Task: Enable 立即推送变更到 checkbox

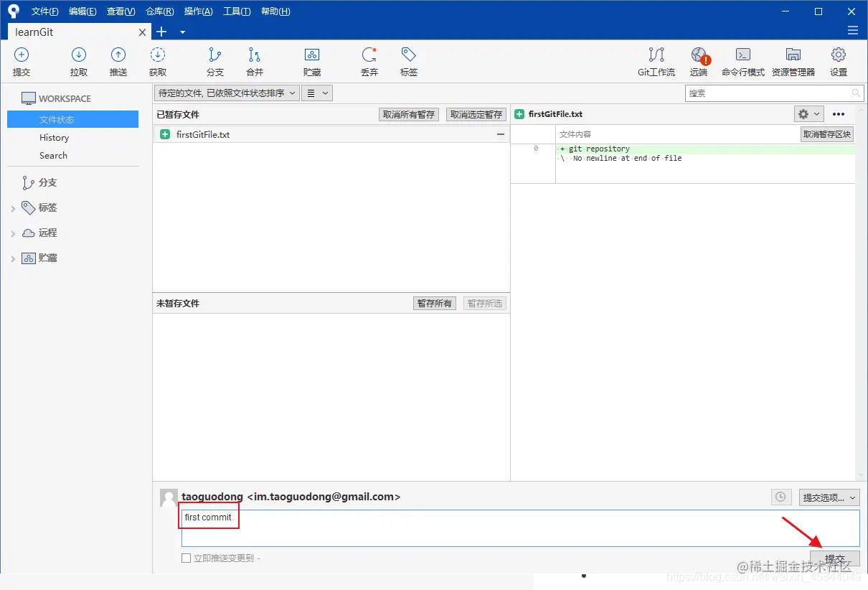Action: pyautogui.click(x=186, y=558)
